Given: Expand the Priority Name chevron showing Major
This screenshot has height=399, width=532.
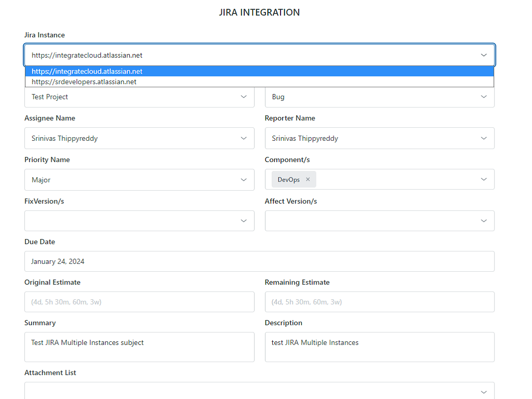Looking at the screenshot, I should 244,180.
